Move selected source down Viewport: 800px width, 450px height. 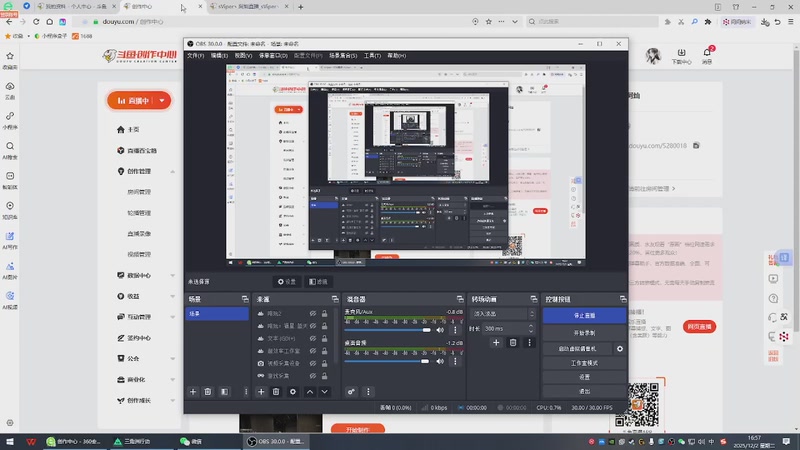(324, 392)
